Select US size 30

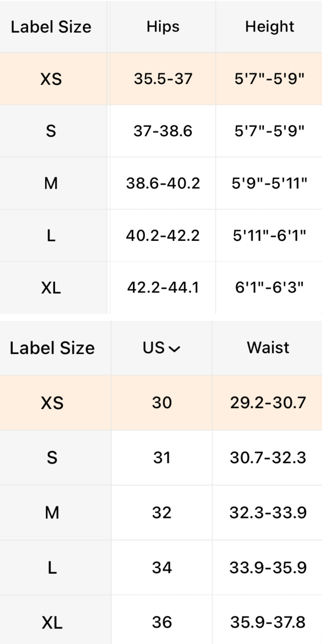tap(162, 403)
